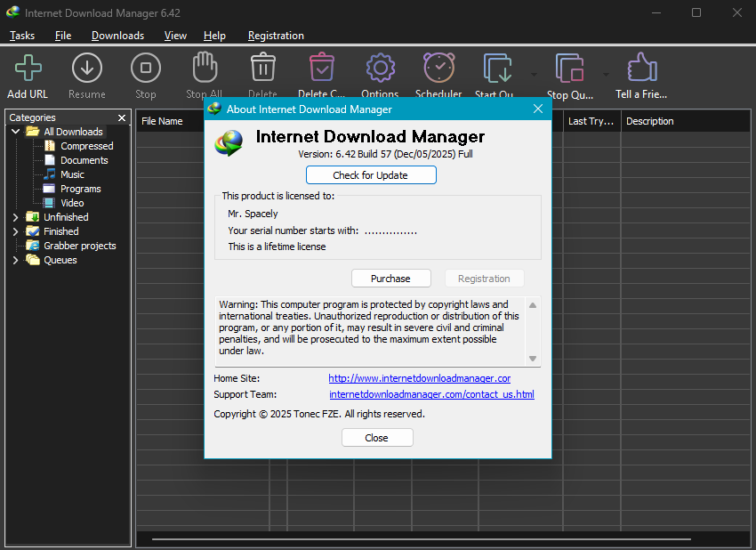Screen dimensions: 756x550
Task: Open the Downloads menu
Action: 117,36
